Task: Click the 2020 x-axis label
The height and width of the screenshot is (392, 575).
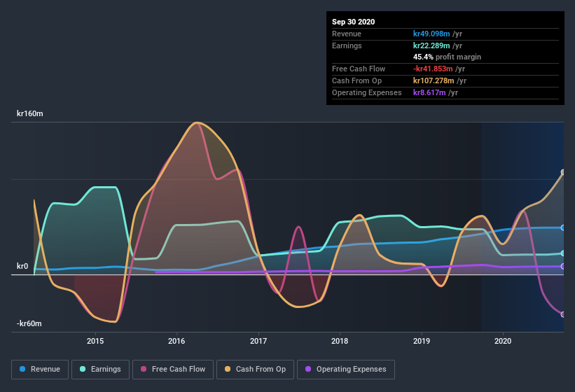Action: (503, 341)
